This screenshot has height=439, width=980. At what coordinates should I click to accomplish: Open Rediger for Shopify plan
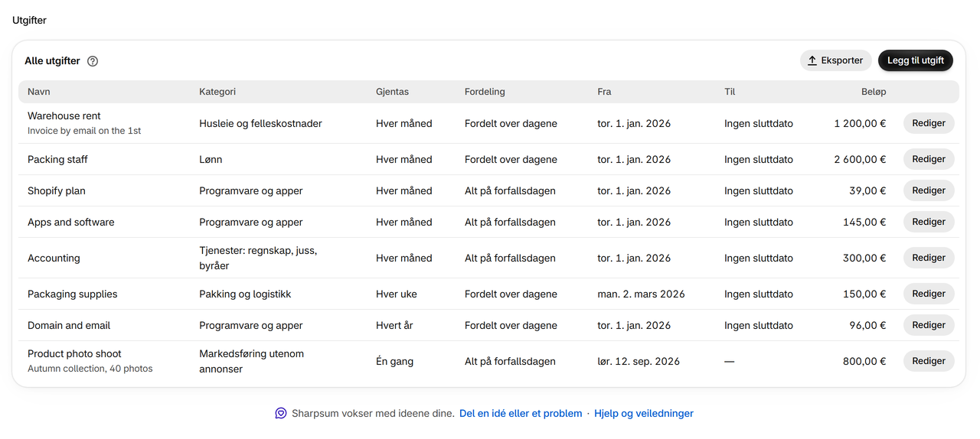coord(929,190)
